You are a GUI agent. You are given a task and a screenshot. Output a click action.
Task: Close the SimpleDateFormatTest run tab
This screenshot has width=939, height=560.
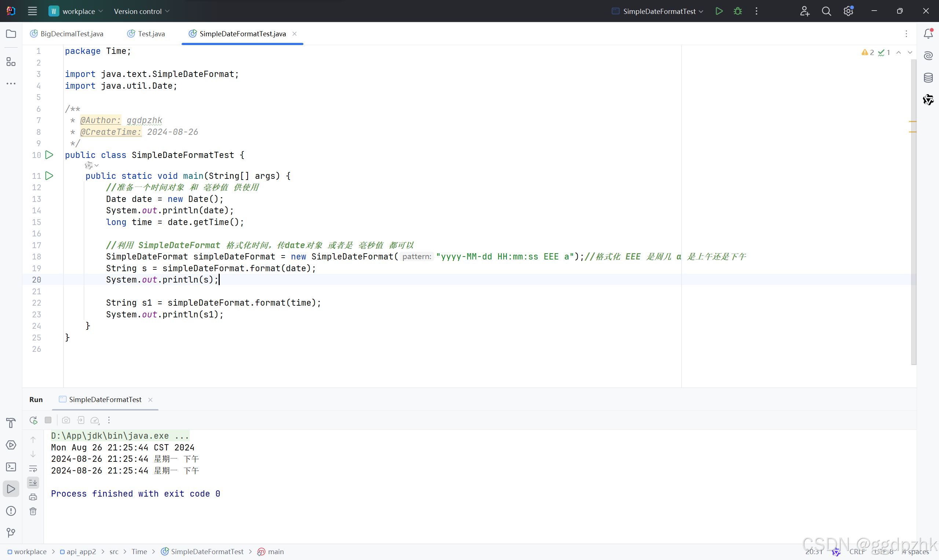[x=150, y=399]
